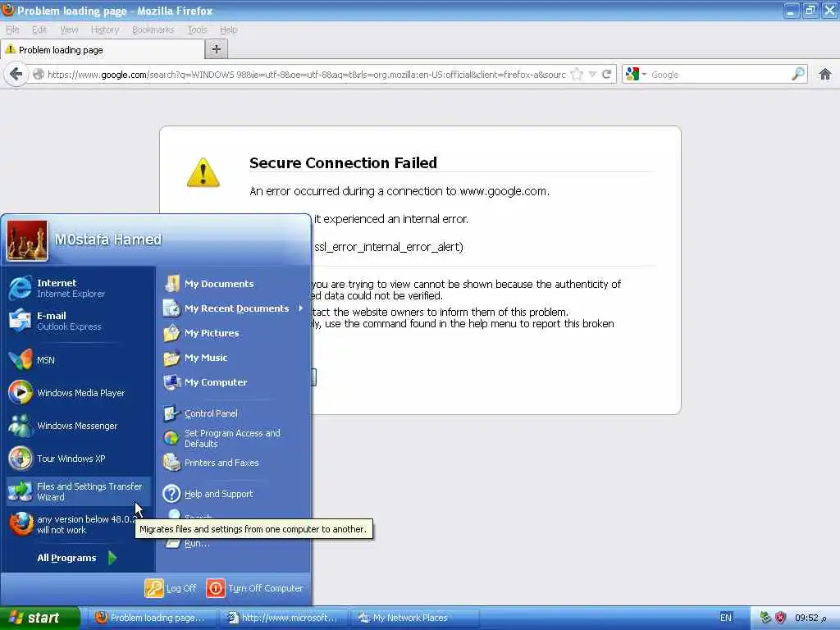
Task: Expand My Recent Documents submenu
Action: [x=234, y=308]
